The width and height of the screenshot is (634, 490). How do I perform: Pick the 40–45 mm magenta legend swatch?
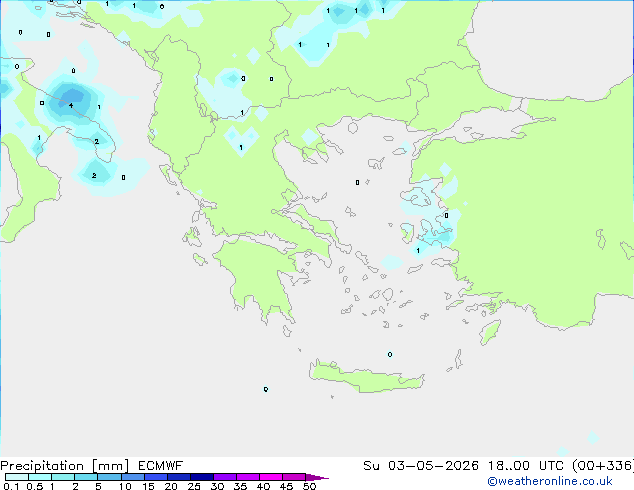click(271, 477)
